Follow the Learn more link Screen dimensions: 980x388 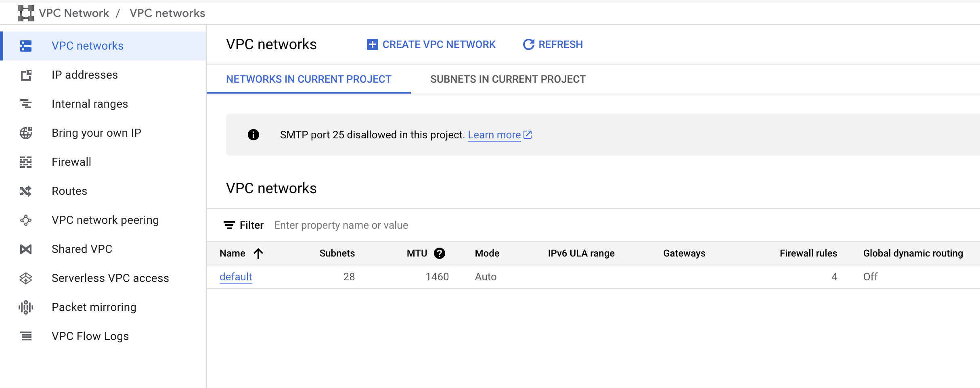(x=494, y=135)
